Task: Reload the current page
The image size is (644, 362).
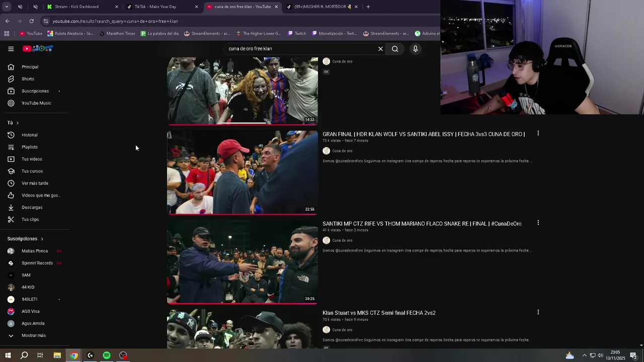Action: pos(31,21)
